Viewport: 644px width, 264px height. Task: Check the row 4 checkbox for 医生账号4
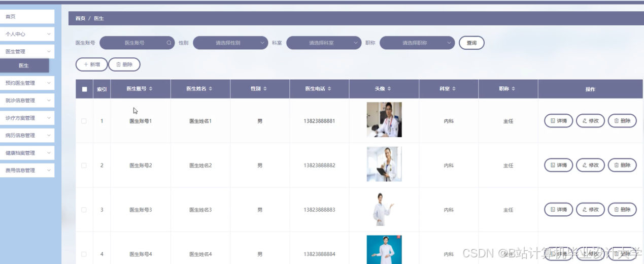tap(84, 254)
